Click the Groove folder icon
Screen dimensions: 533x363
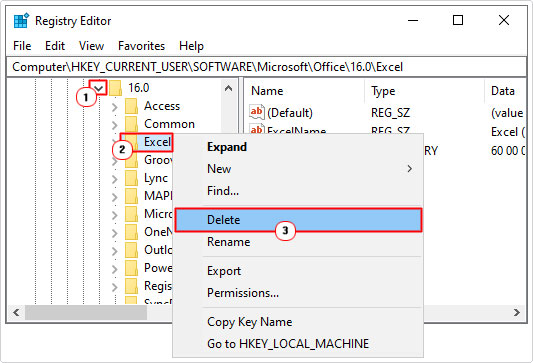pos(132,160)
